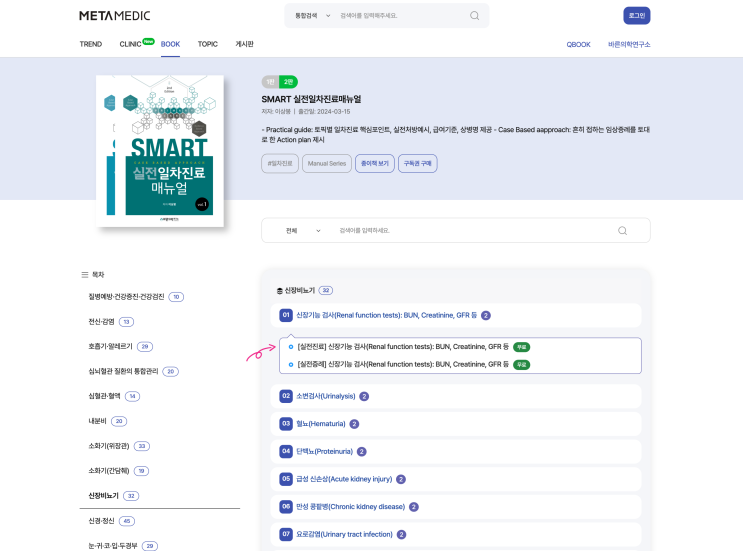This screenshot has width=743, height=551.
Task: Open the TOPIC menu tab
Action: 208,44
